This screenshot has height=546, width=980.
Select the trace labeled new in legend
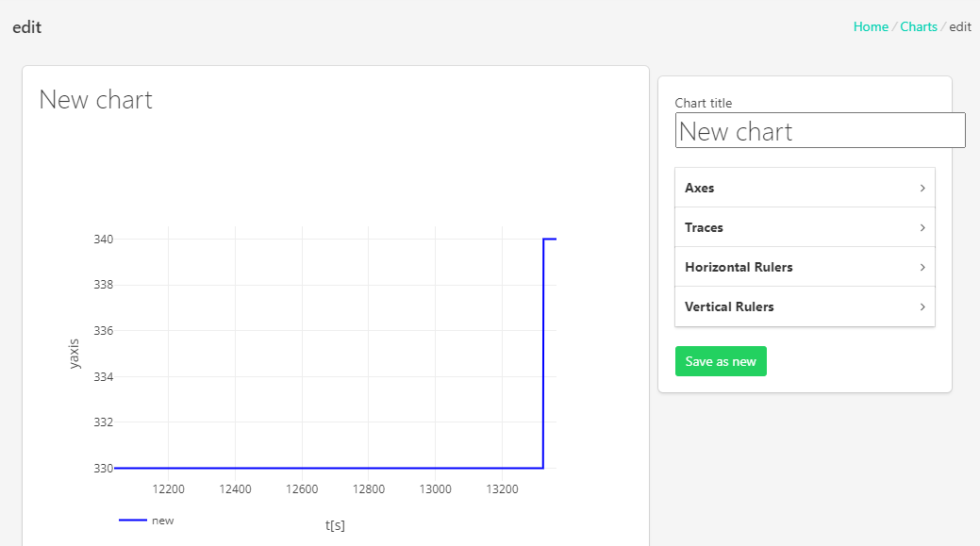pos(162,520)
